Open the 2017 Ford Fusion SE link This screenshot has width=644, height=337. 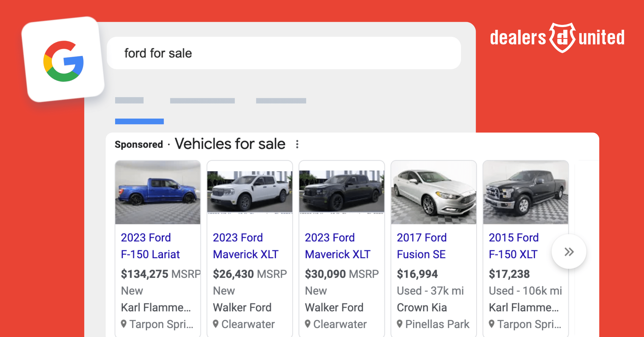422,246
